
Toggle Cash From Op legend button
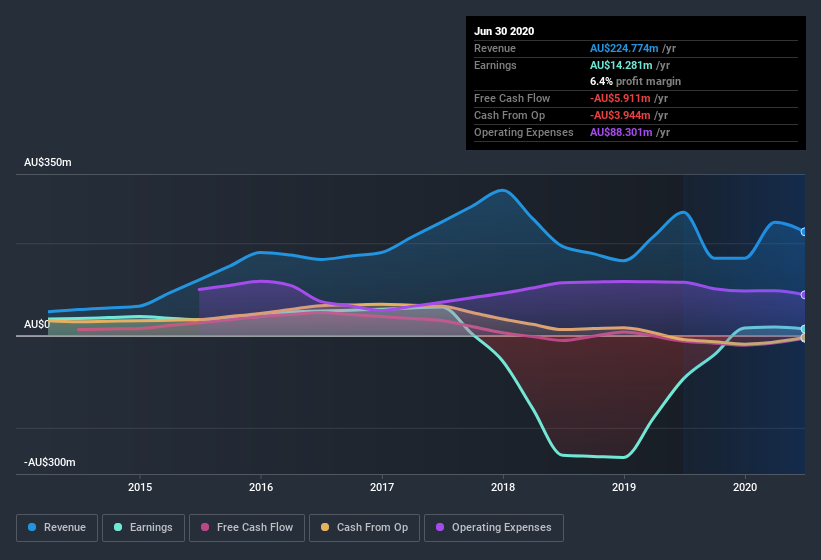pos(363,527)
